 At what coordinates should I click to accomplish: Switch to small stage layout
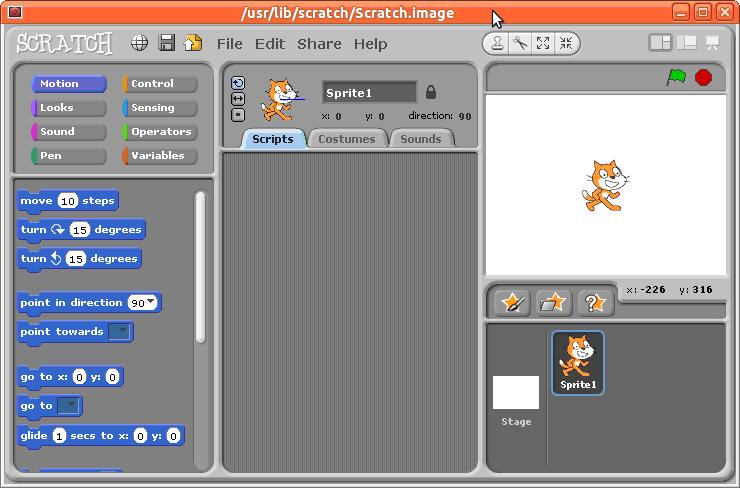coord(660,43)
